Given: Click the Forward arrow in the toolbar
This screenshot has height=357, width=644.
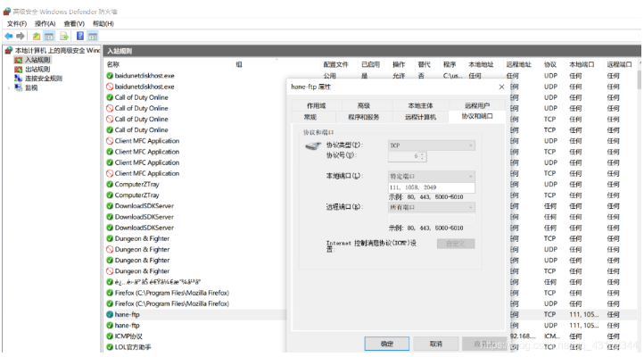Looking at the screenshot, I should pyautogui.click(x=21, y=37).
